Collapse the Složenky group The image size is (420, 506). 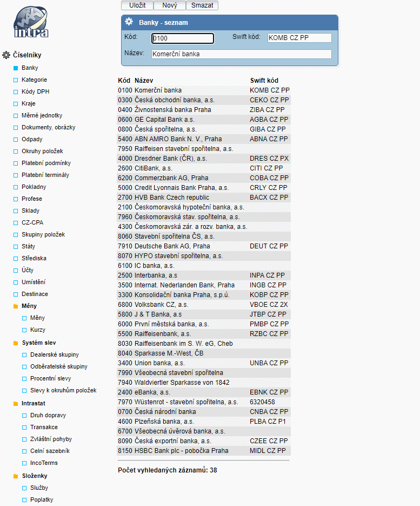[x=35, y=476]
